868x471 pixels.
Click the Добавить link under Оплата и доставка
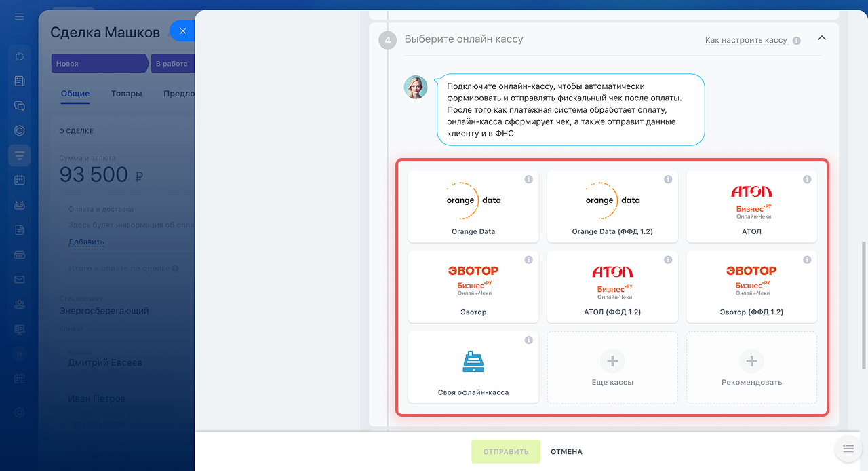pos(86,242)
